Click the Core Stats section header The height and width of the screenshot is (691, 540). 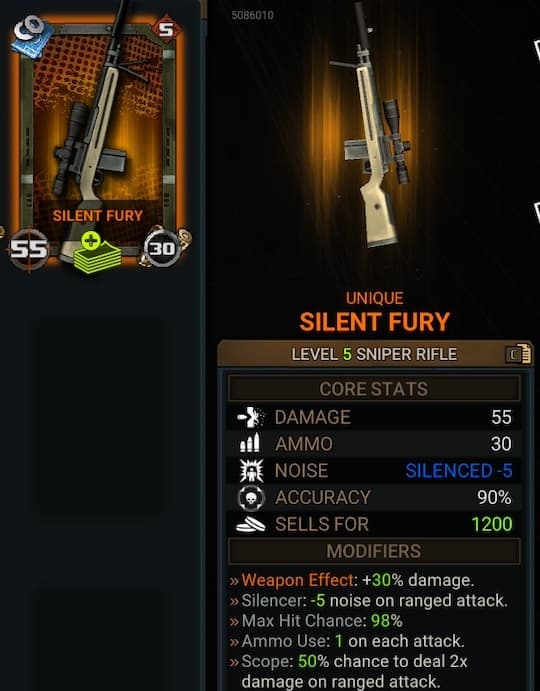(x=374, y=388)
